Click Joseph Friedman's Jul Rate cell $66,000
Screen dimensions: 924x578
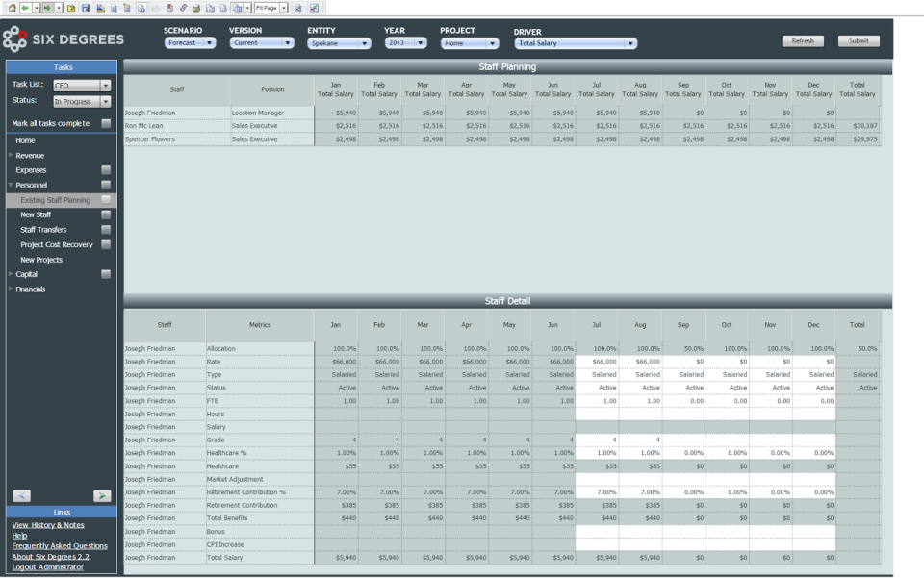597,362
